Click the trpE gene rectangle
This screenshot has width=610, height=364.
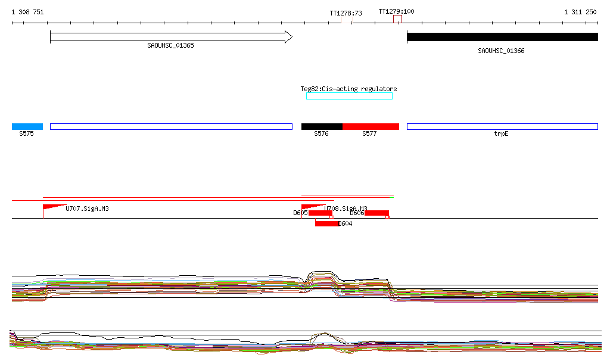point(502,126)
